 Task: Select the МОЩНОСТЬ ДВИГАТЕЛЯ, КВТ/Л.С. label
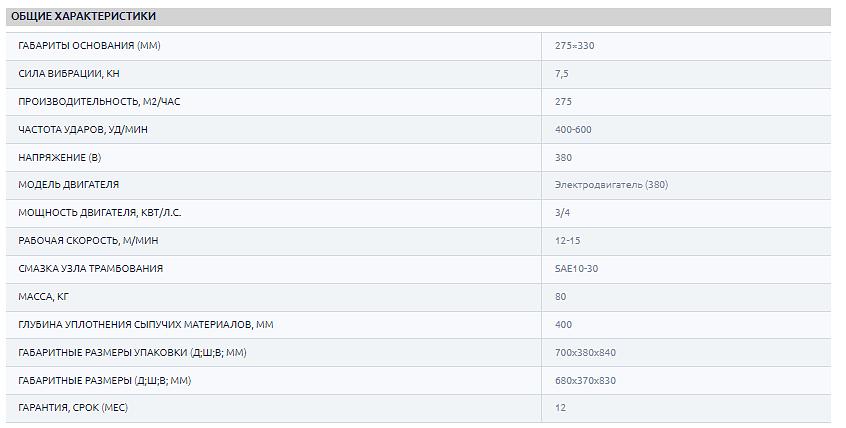[100, 213]
